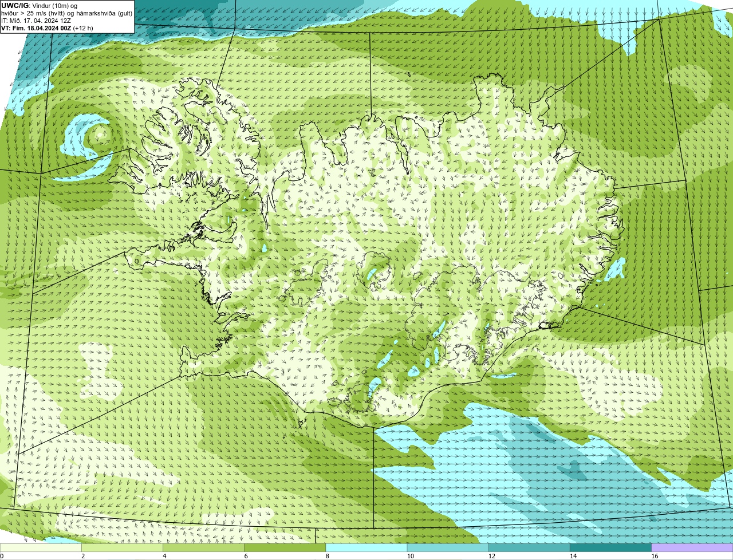Click the 10–12 m/s turquoise legend swatch
This screenshot has width=733, height=560.
coord(448,548)
